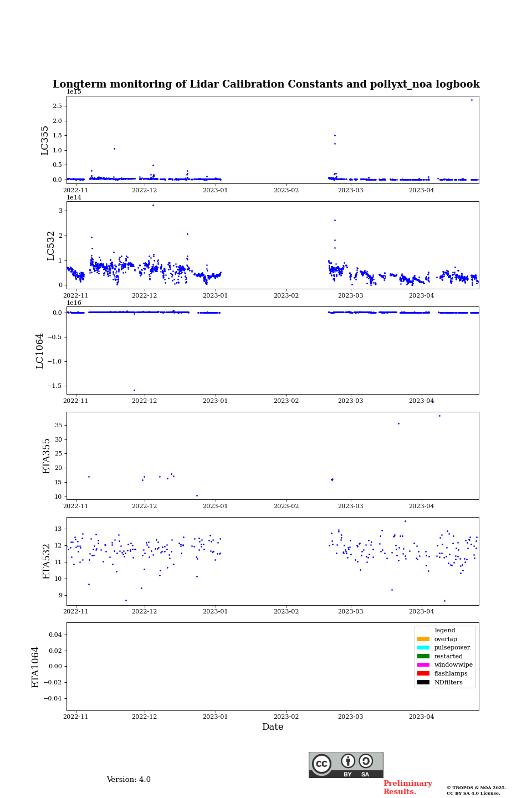The width and height of the screenshot is (532, 798).
Task: Click the orange overlap legend swatch
Action: [423, 639]
